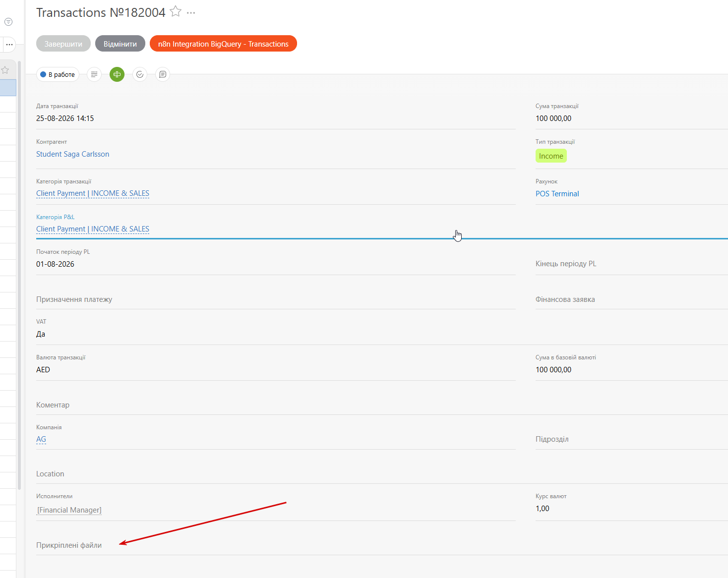The width and height of the screenshot is (728, 578).
Task: Select the green form fields tab icon
Action: click(117, 74)
